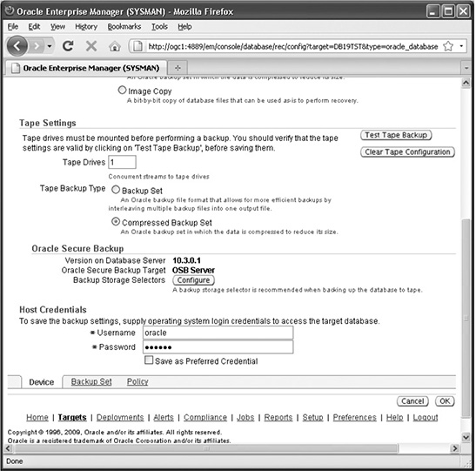Click the vertical scrollbar down arrow

pos(466,438)
